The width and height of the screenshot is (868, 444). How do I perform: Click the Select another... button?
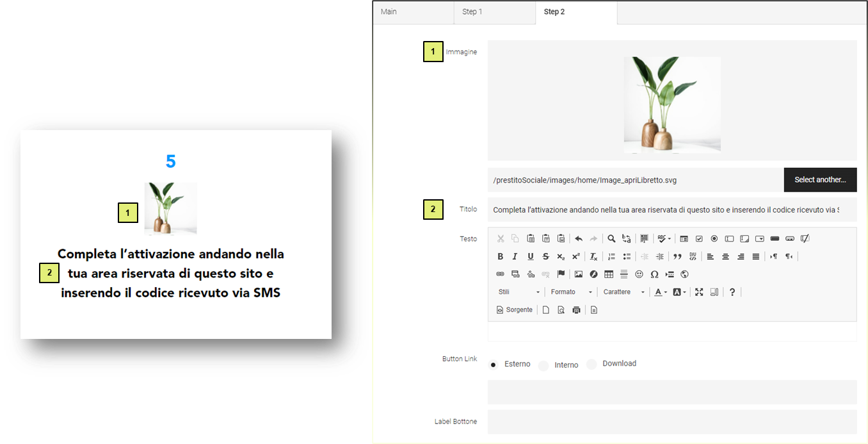pos(820,180)
